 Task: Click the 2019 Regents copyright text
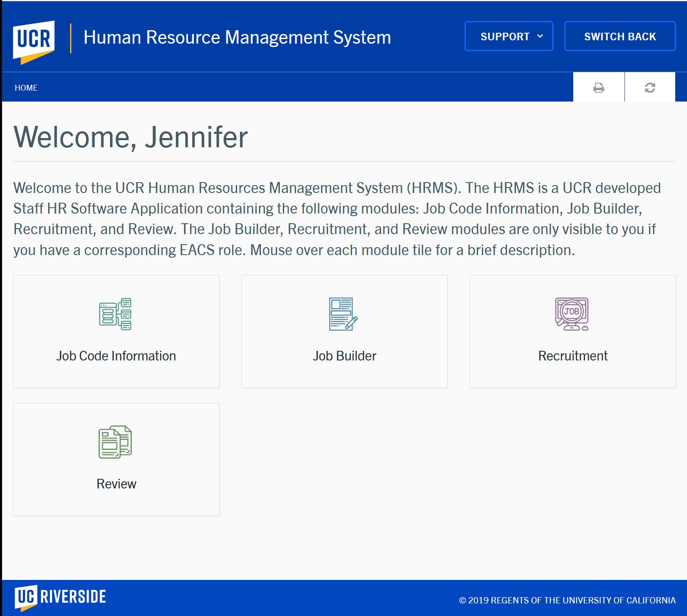coord(567,600)
